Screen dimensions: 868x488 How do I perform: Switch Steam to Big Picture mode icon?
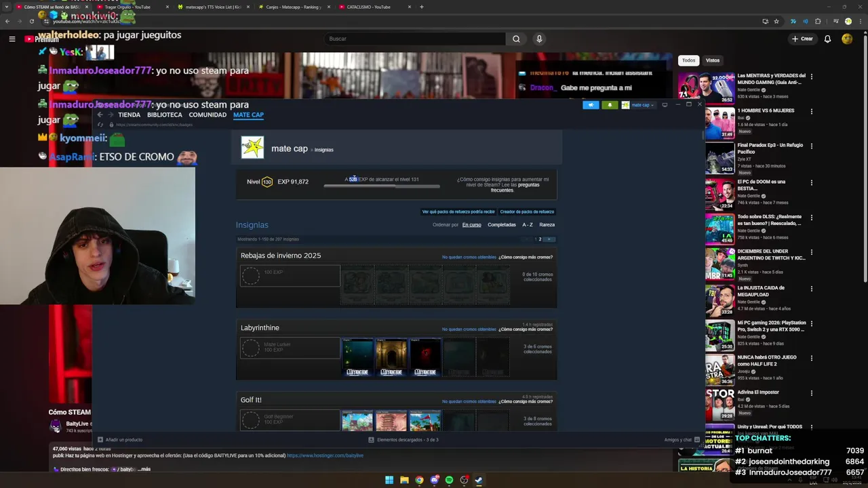(665, 105)
